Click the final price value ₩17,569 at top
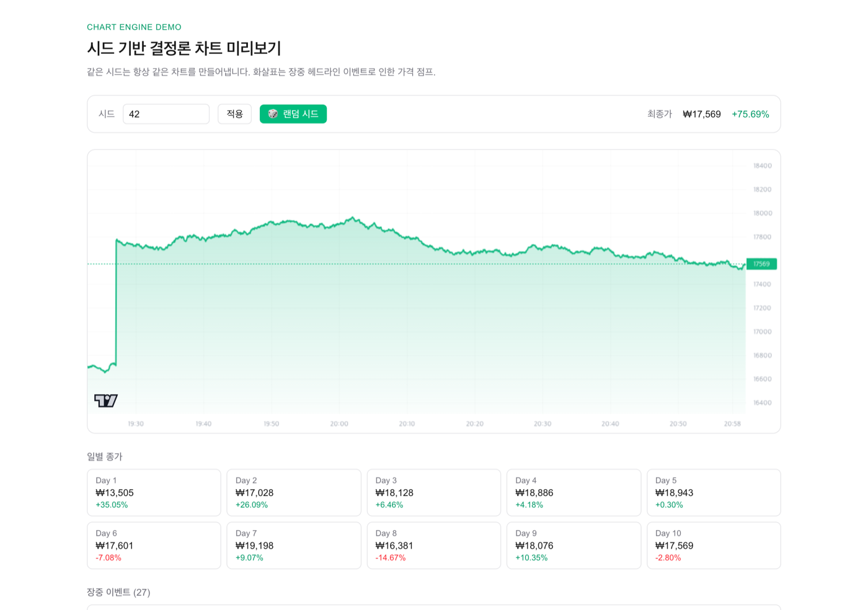The height and width of the screenshot is (610, 868). (x=702, y=114)
